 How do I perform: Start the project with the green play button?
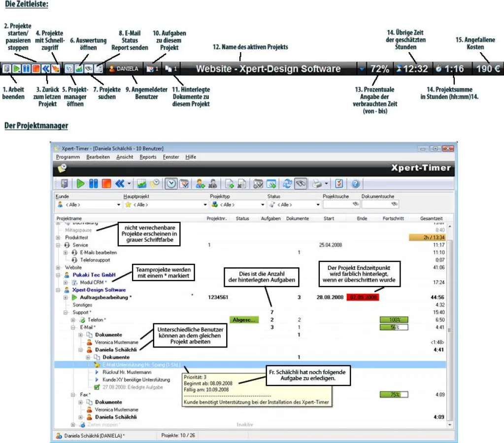pyautogui.click(x=80, y=184)
